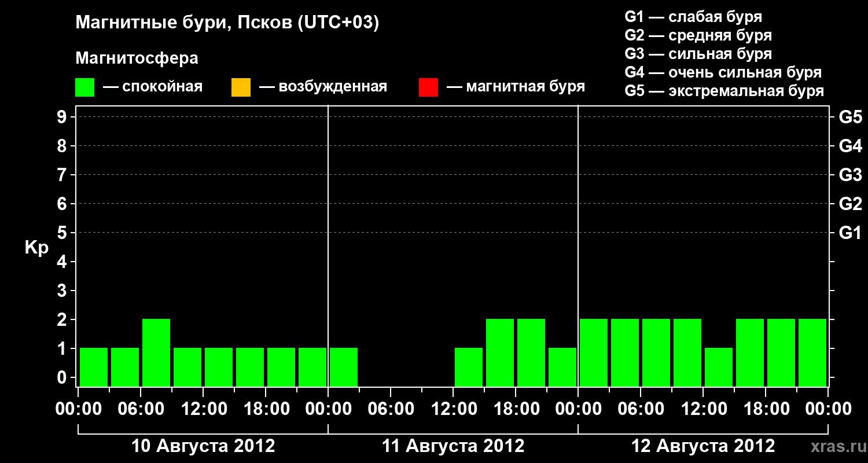868x463 pixels.
Task: Select the 15:00–18:00 bar on 12 August
Action: (x=750, y=352)
